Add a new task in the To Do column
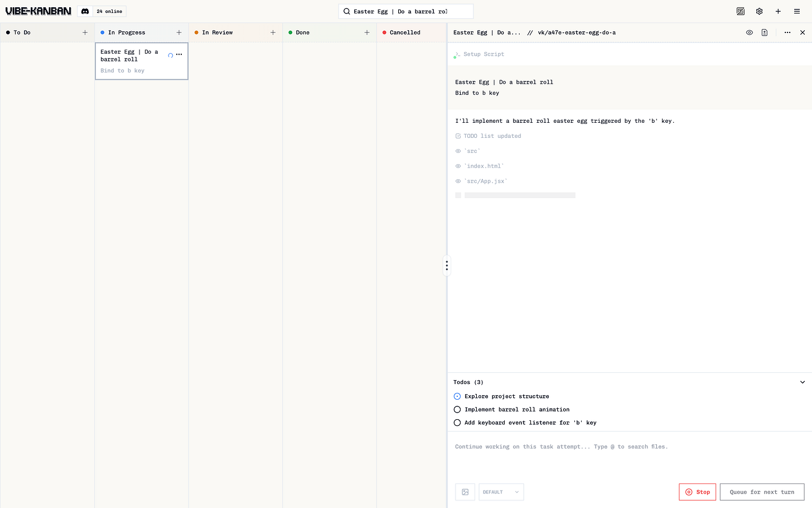Image resolution: width=812 pixels, height=508 pixels. (85, 32)
